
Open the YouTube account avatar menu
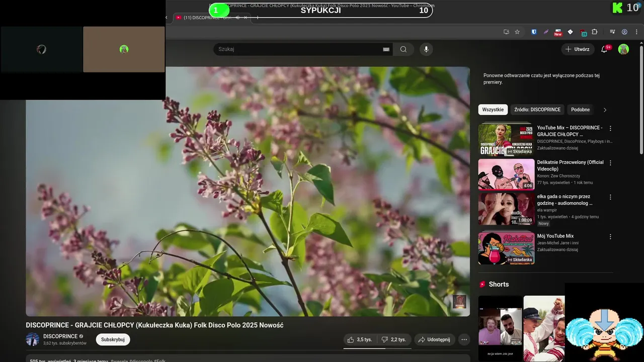click(623, 49)
